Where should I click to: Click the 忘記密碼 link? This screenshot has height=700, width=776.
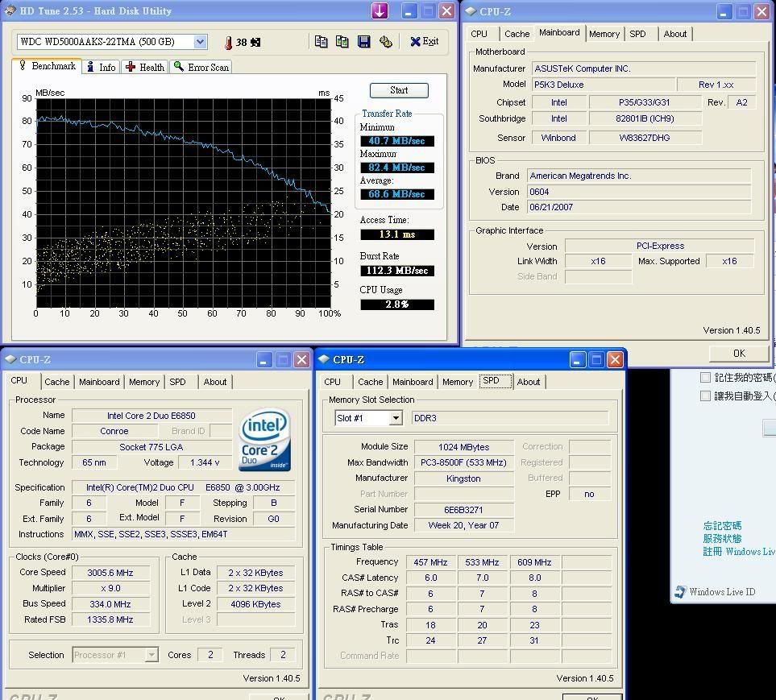point(721,526)
